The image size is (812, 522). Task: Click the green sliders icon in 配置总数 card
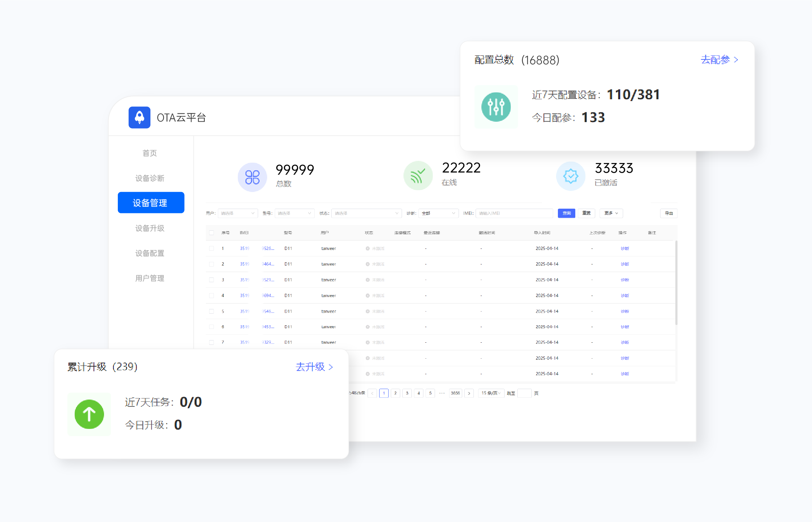pos(496,107)
